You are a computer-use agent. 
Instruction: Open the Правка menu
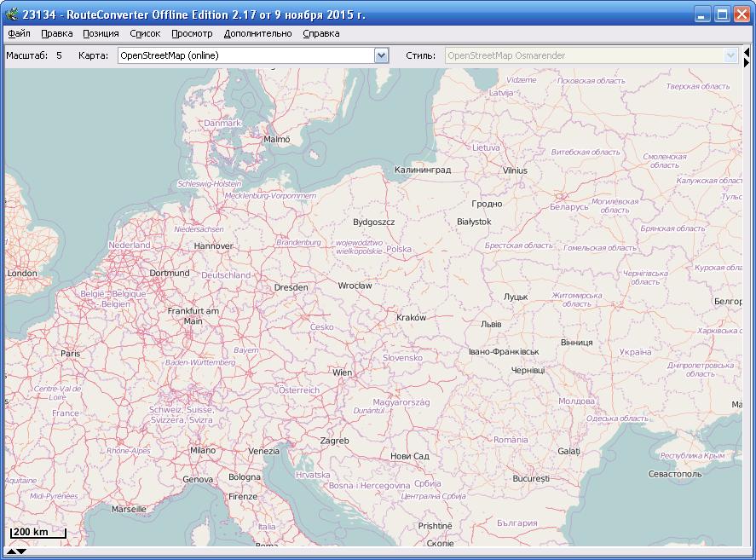pos(57,34)
